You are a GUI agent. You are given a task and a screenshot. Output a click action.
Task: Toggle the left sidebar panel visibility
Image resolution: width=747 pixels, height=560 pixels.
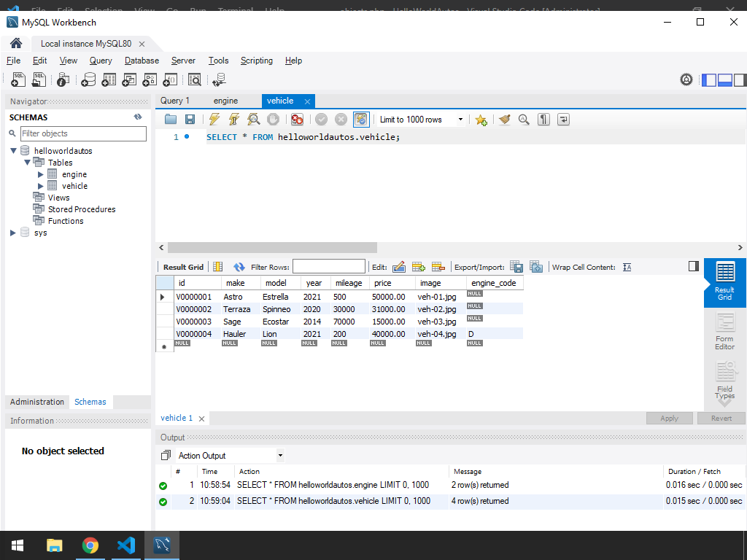click(x=709, y=79)
